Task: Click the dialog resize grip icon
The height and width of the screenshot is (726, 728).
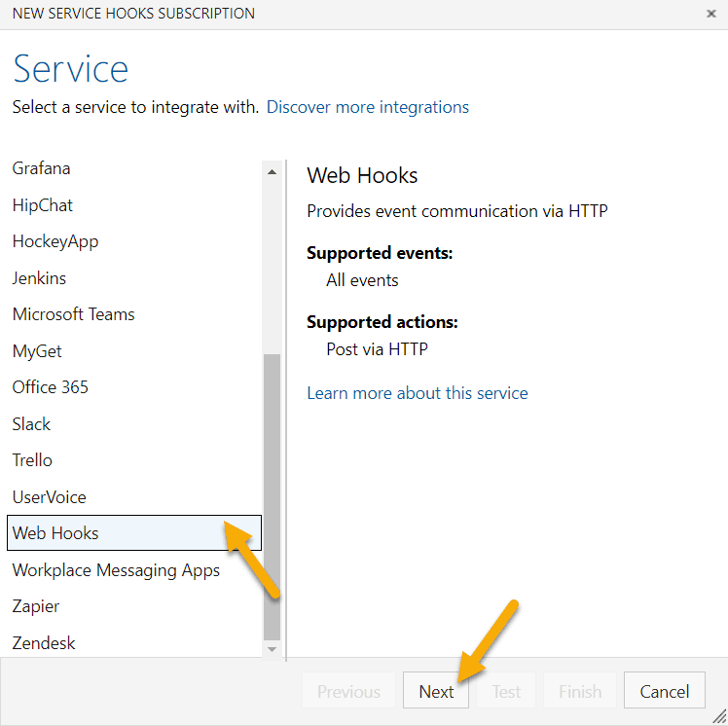Action: 719,717
